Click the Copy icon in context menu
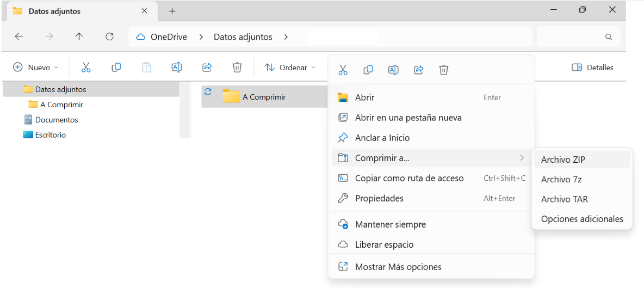This screenshot has height=288, width=644. 368,70
